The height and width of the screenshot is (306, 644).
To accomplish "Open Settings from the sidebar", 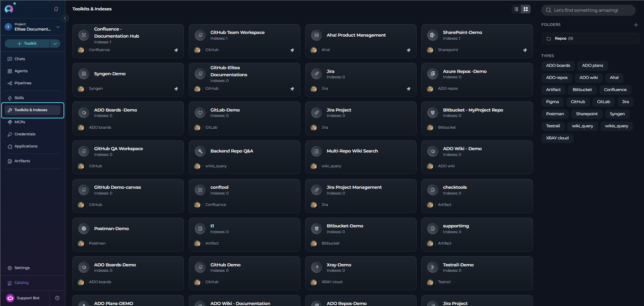I will 33,268.
